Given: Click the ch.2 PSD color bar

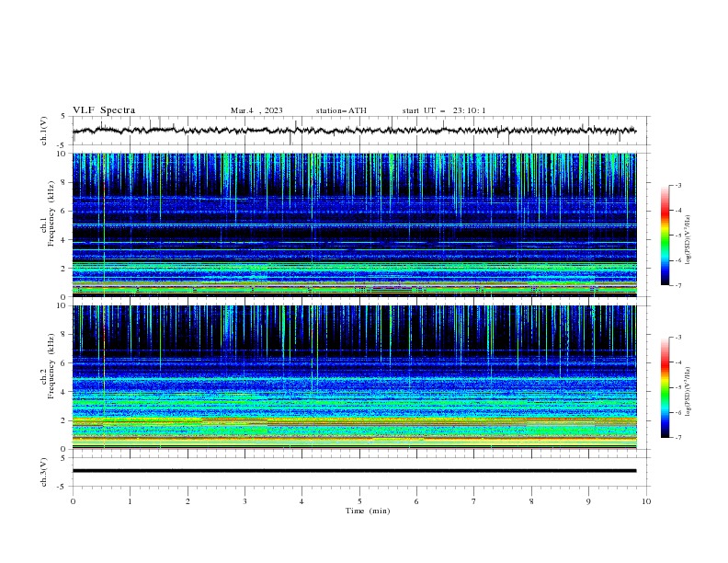Looking at the screenshot, I should point(665,387).
